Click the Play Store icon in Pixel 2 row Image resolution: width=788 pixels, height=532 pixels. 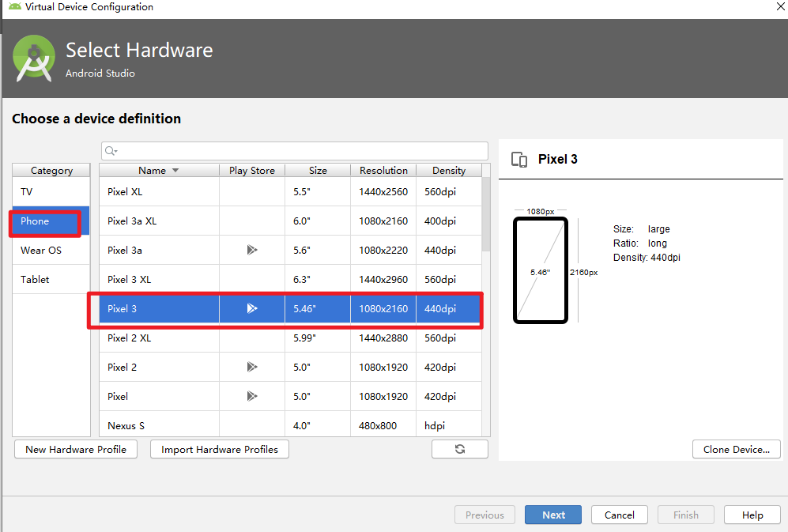pos(252,367)
